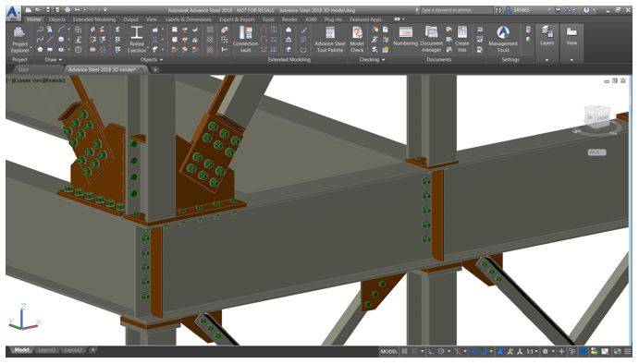Viewport: 639px width, 364px height.
Task: Click the keyword search field
Action: pos(456,10)
